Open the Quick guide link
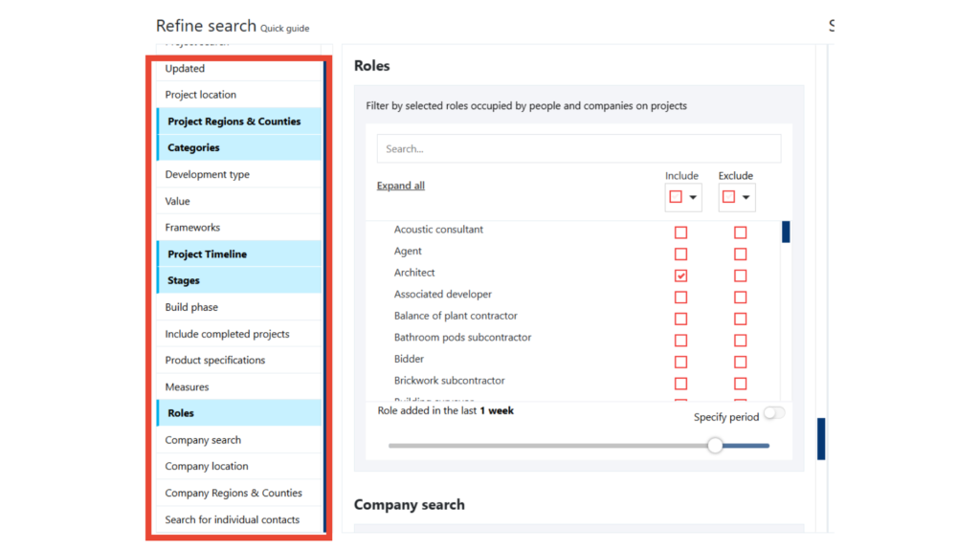 pyautogui.click(x=284, y=29)
